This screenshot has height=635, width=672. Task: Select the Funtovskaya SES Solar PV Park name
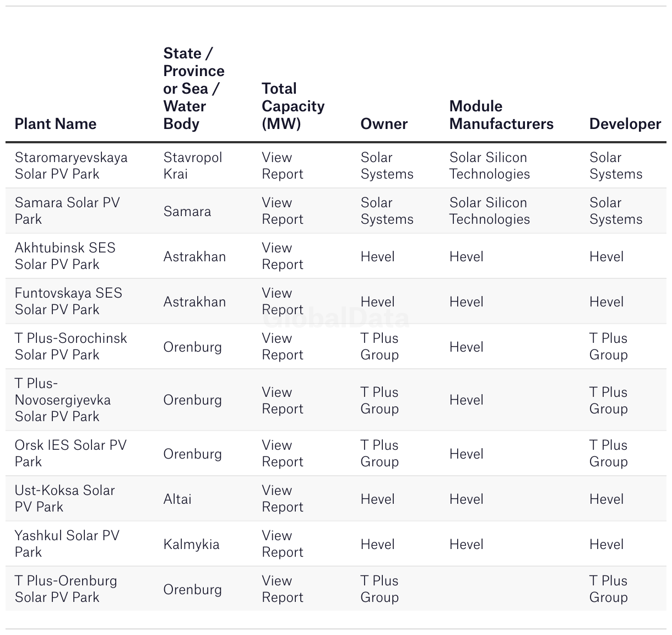pos(68,301)
